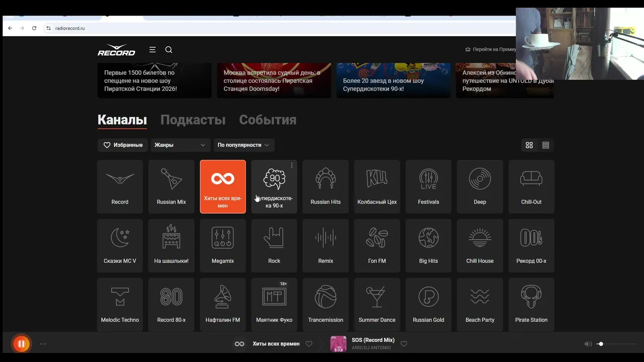The height and width of the screenshot is (362, 644).
Task: Open the site search icon
Action: (169, 49)
